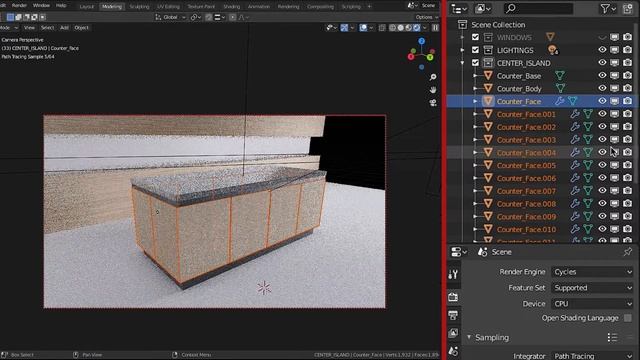Open the Render Engine dropdown
640x360 pixels.
pyautogui.click(x=593, y=272)
